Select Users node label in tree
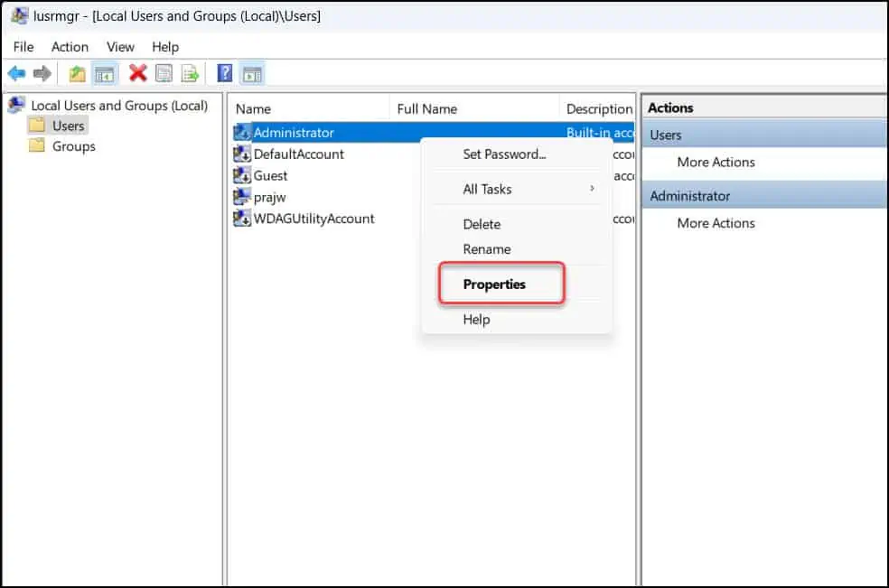 click(69, 126)
